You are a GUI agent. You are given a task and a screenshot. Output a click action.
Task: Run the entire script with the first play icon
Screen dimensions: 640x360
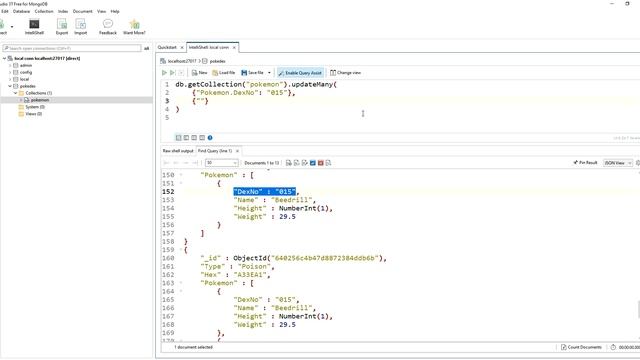[x=164, y=73]
